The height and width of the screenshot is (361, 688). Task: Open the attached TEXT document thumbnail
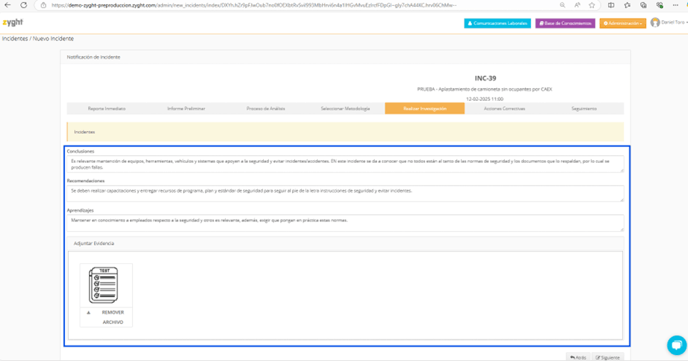tap(104, 285)
